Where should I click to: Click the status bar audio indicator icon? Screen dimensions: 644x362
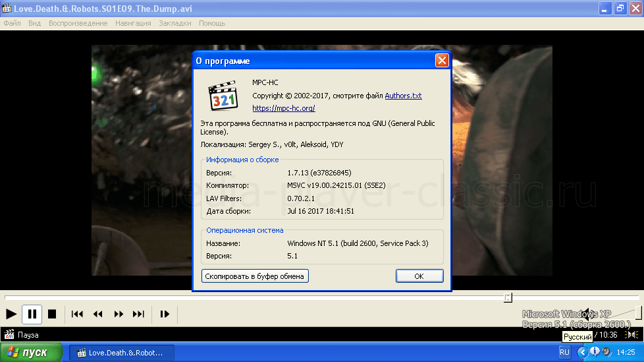pos(631,335)
